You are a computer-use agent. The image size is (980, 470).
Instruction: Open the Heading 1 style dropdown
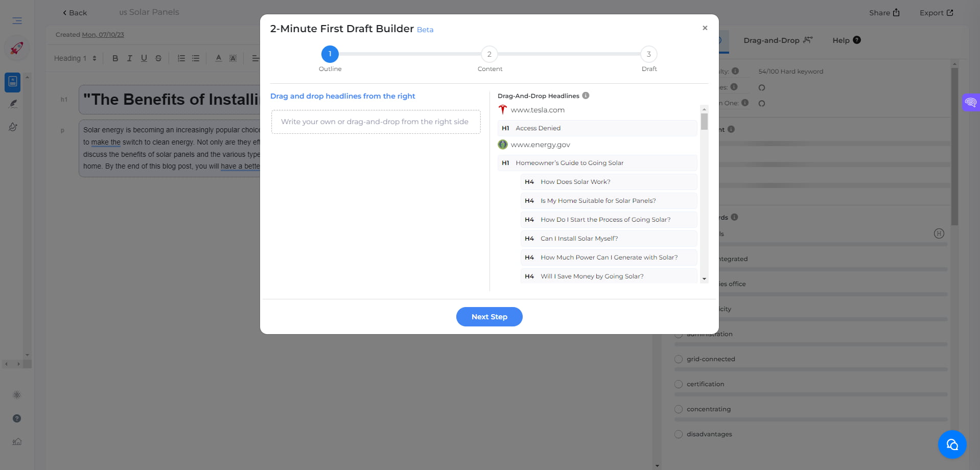click(75, 58)
